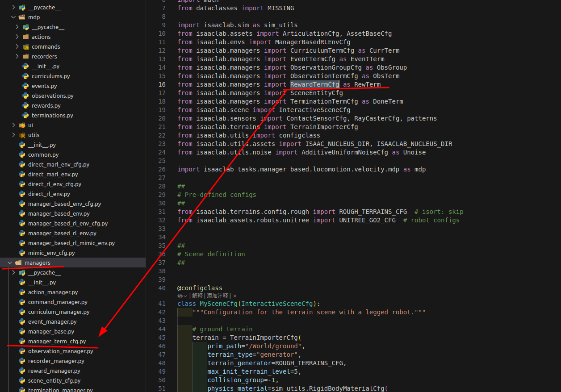The image size is (561, 392).
Task: Click the utils tools folder icon
Action: [x=22, y=135]
